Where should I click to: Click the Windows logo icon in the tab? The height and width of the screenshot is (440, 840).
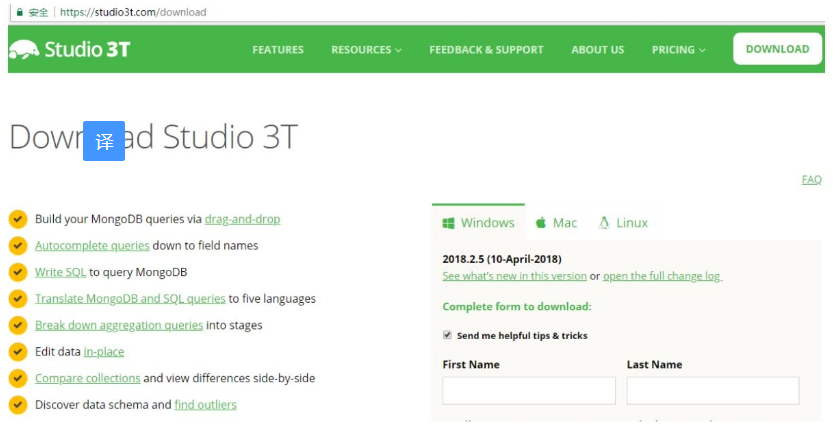pos(448,223)
